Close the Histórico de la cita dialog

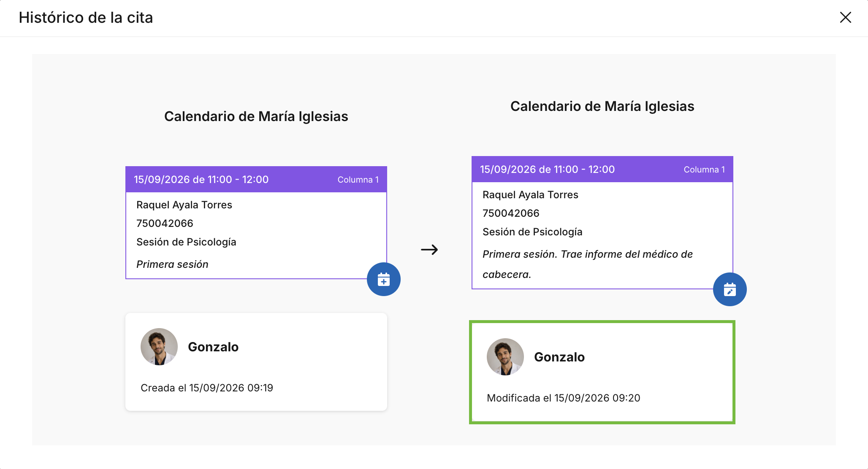point(845,17)
